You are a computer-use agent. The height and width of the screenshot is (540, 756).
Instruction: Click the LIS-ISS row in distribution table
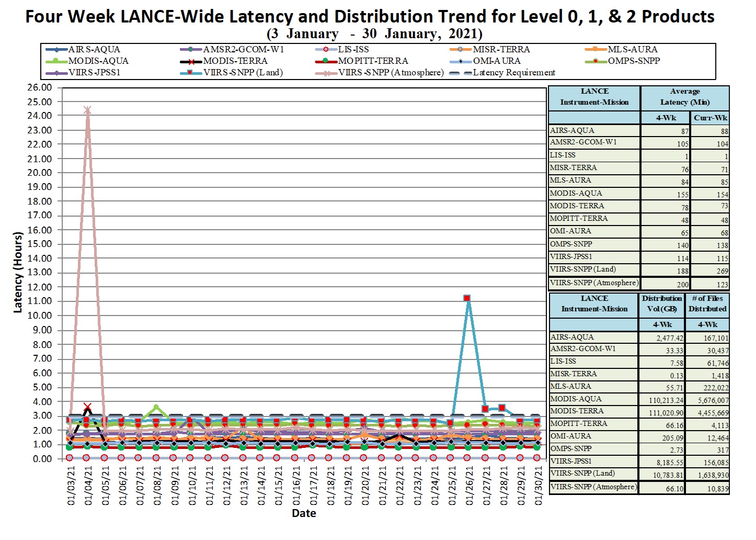639,362
